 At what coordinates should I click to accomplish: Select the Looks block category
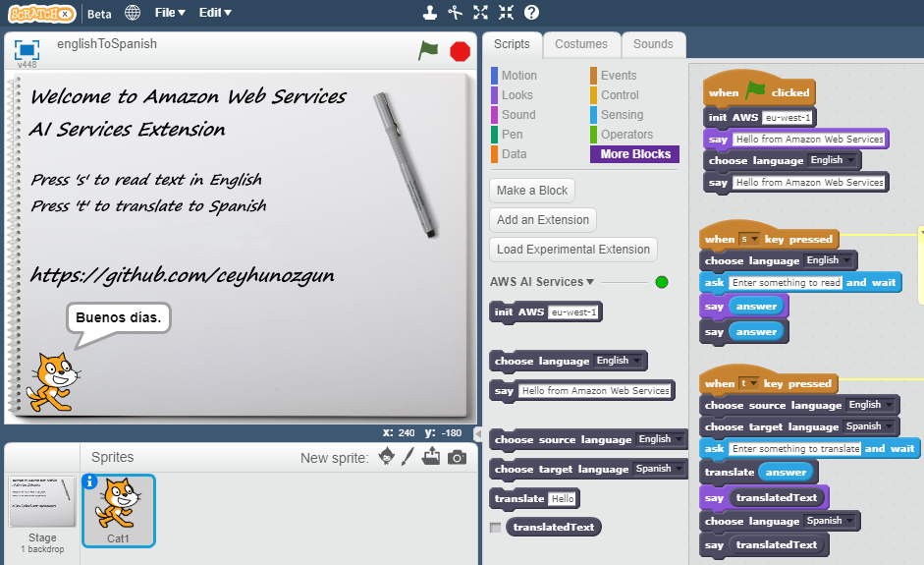tap(516, 95)
